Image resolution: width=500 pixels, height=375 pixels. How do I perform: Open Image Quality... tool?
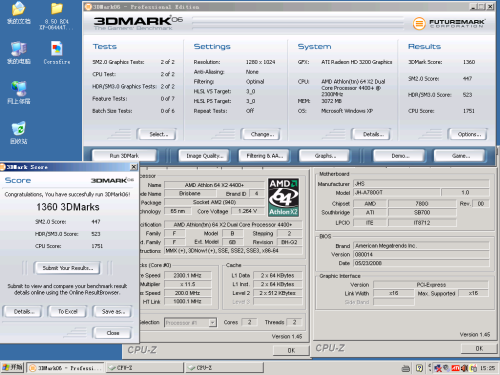click(x=203, y=156)
